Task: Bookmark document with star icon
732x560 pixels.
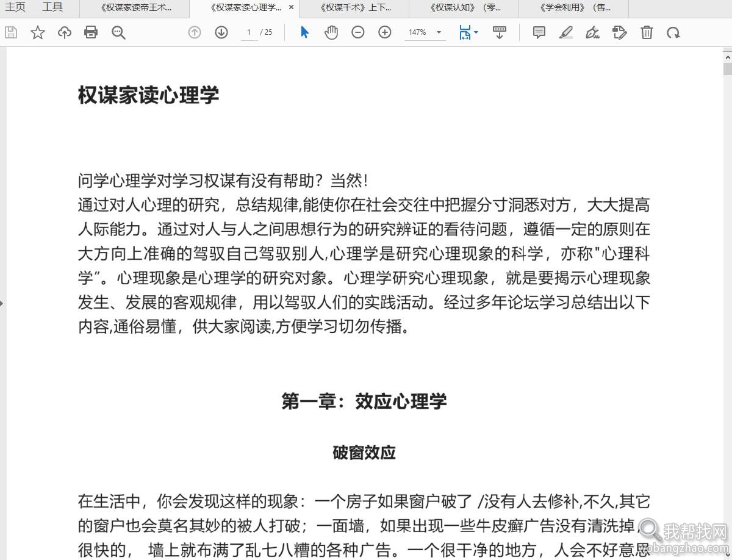Action: coord(38,32)
